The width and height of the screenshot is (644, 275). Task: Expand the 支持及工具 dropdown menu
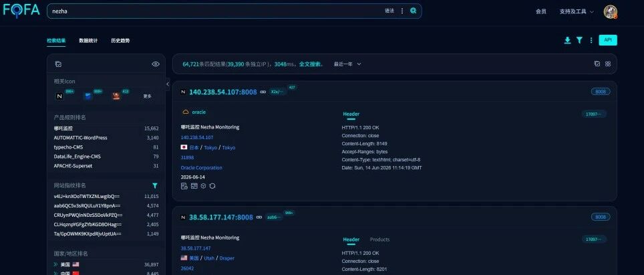pyautogui.click(x=577, y=11)
